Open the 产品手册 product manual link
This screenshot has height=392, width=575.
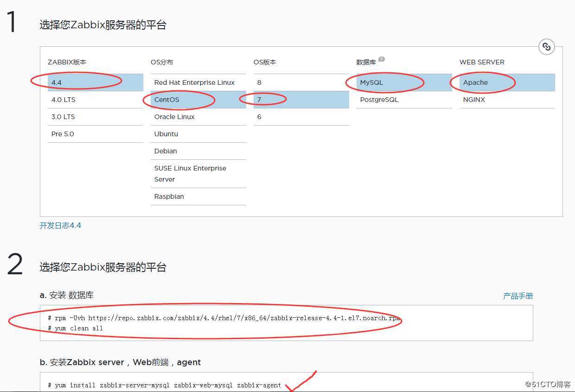point(518,296)
